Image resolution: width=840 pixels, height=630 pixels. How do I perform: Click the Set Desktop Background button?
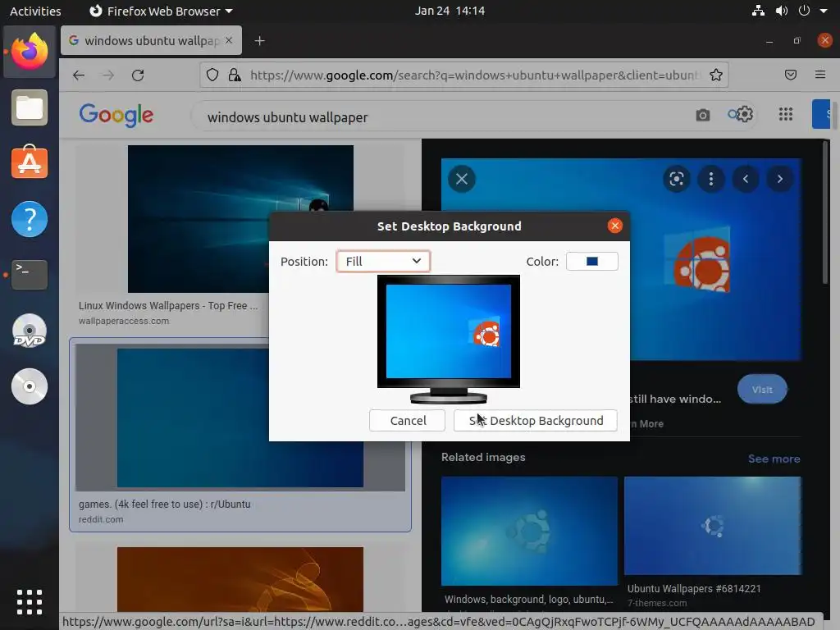(535, 421)
